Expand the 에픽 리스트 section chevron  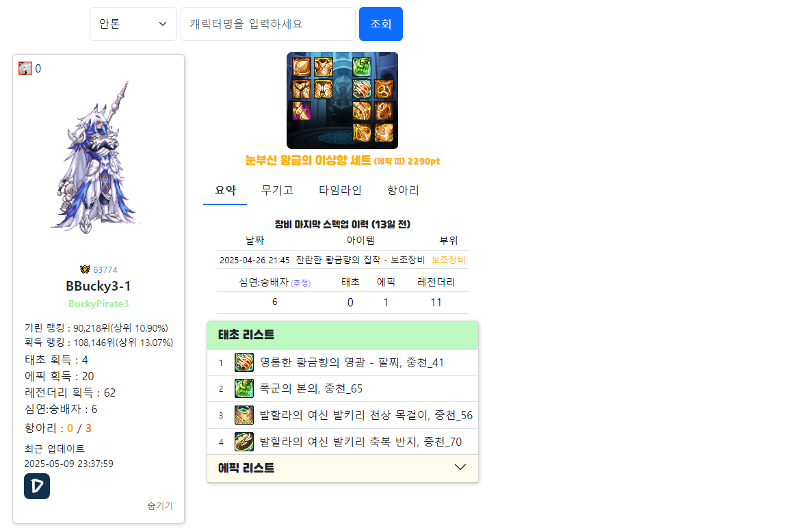tap(460, 468)
